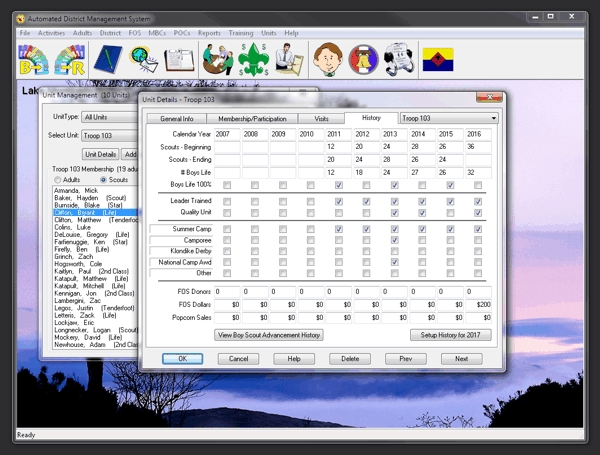Click the bell in red circle icon
The image size is (600, 455).
tap(363, 60)
